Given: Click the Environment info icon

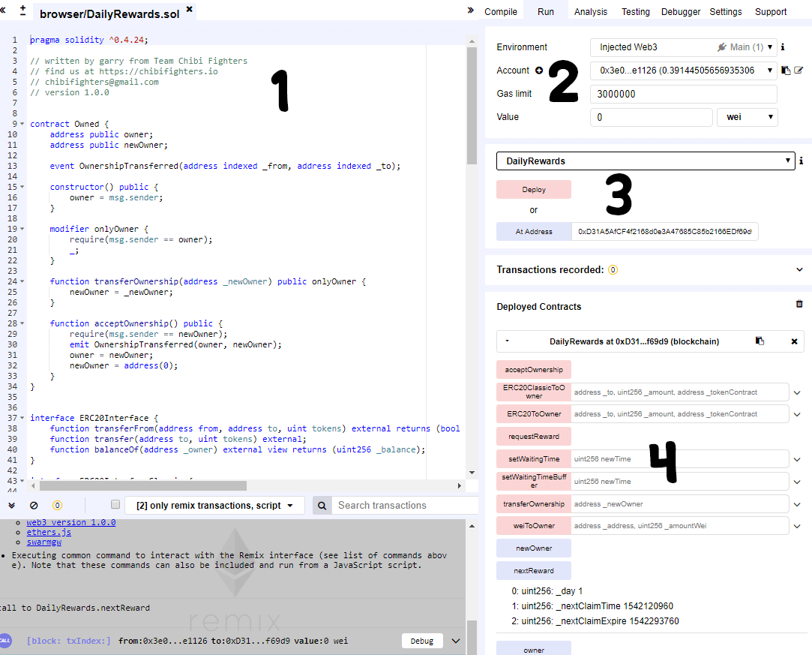Looking at the screenshot, I should pos(783,47).
